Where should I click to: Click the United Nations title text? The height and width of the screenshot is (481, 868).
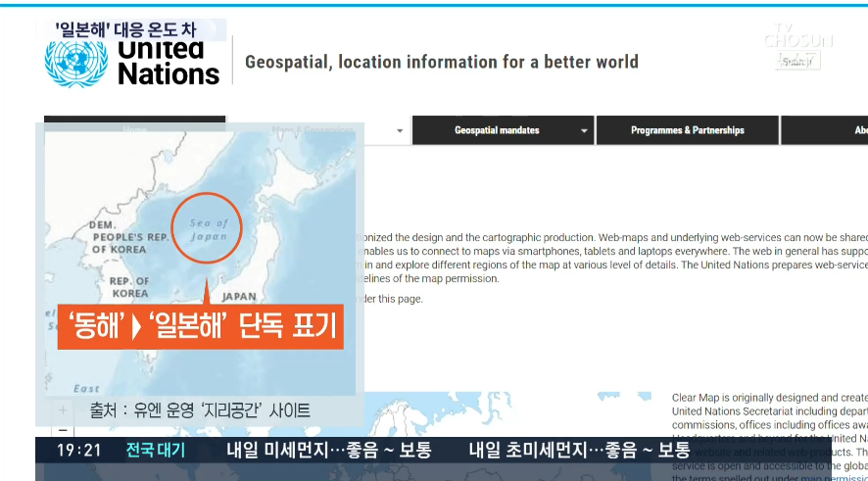pyautogui.click(x=169, y=63)
